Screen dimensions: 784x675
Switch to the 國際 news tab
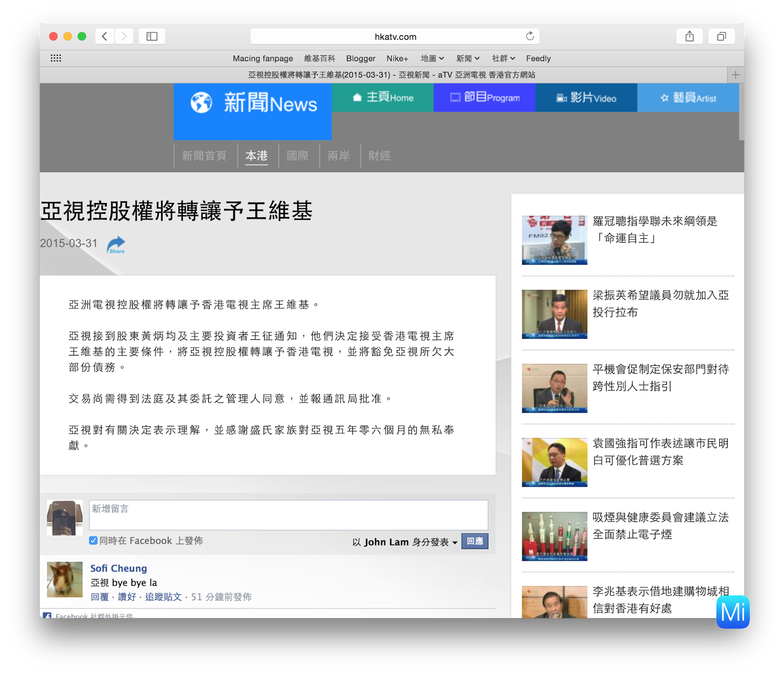point(298,156)
